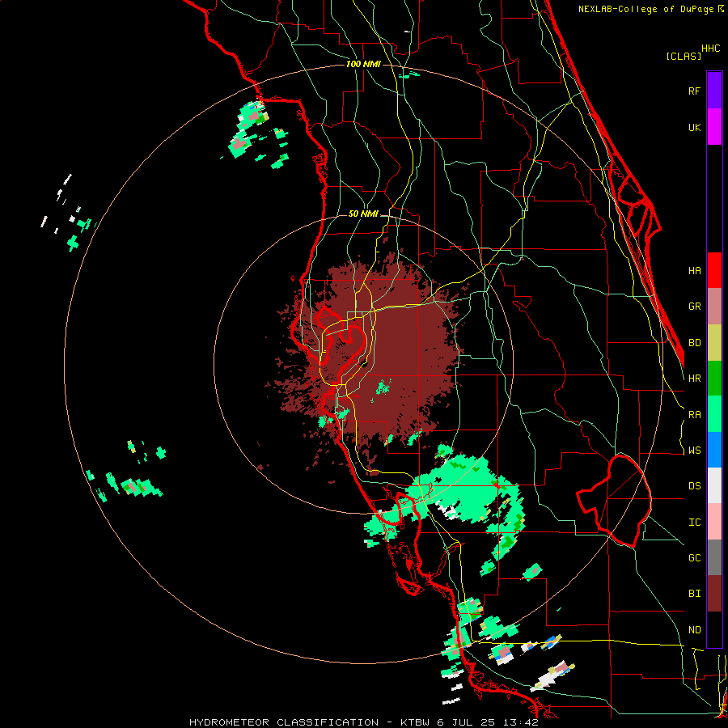Click the "BD" legend label
The image size is (728, 728).
tap(694, 343)
